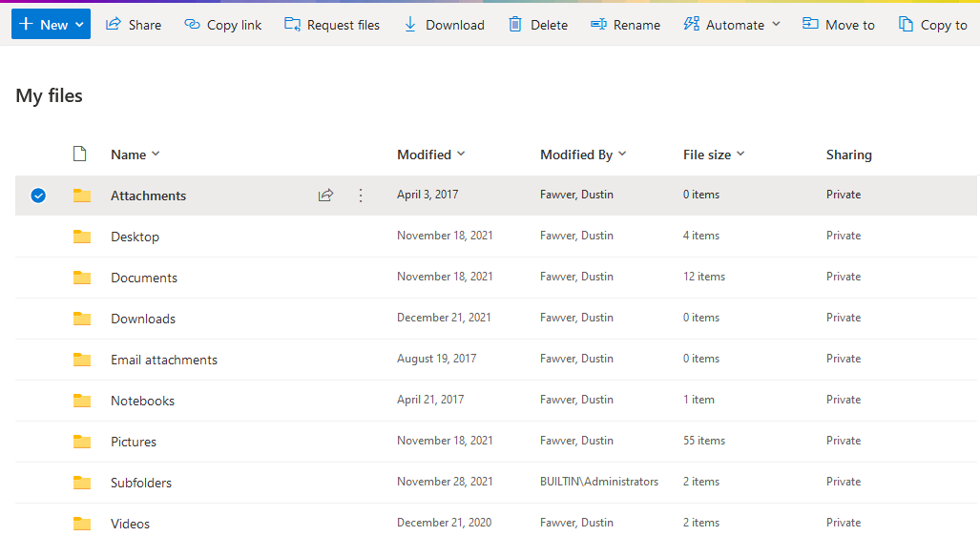Open the Documents folder
980x536 pixels.
click(x=144, y=278)
